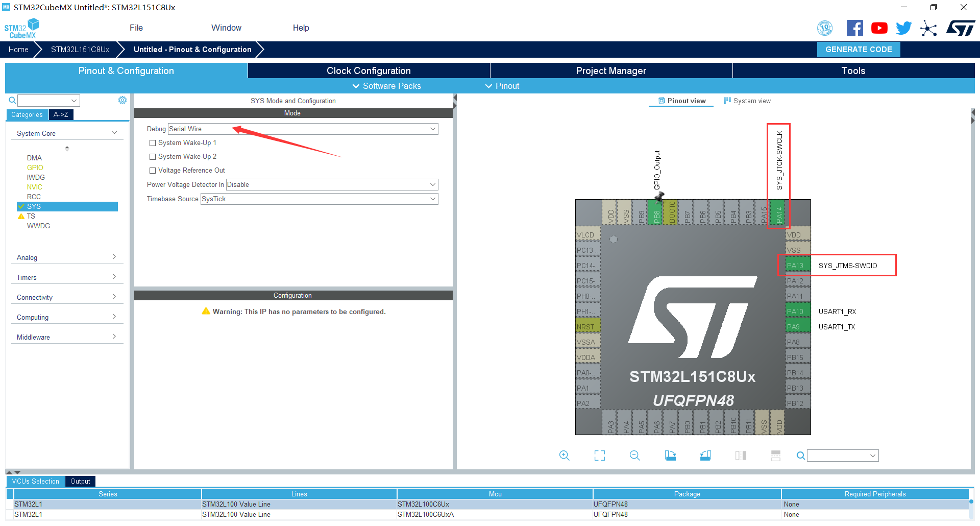Click the zoom in magnifier icon

pos(564,456)
